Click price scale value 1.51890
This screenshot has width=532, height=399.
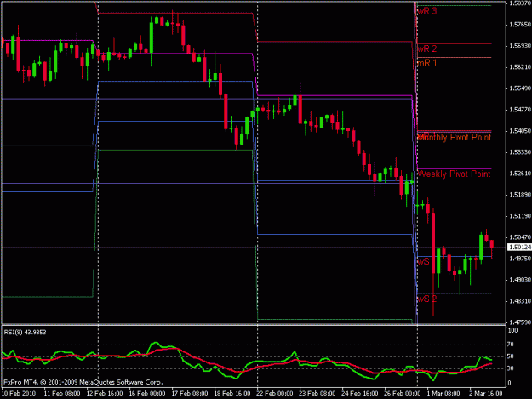pyautogui.click(x=520, y=195)
